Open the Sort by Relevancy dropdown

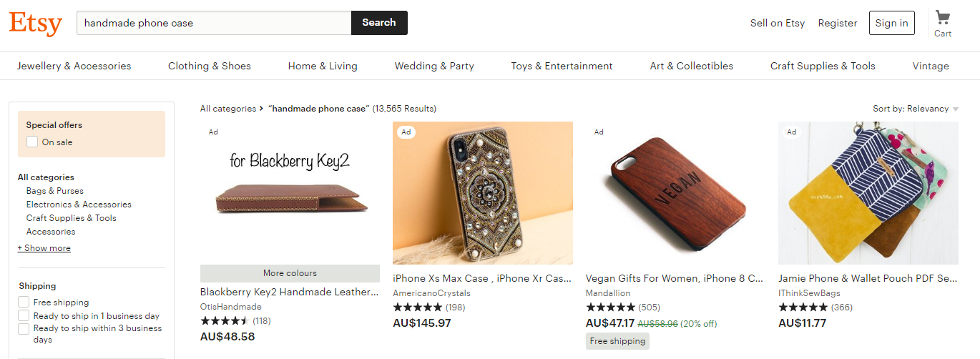[915, 109]
